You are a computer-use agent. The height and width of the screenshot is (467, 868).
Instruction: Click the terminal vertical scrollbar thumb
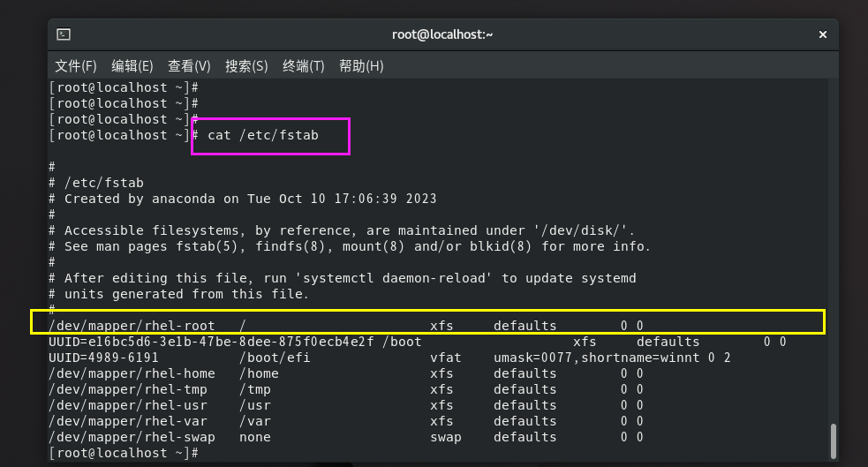coord(832,440)
